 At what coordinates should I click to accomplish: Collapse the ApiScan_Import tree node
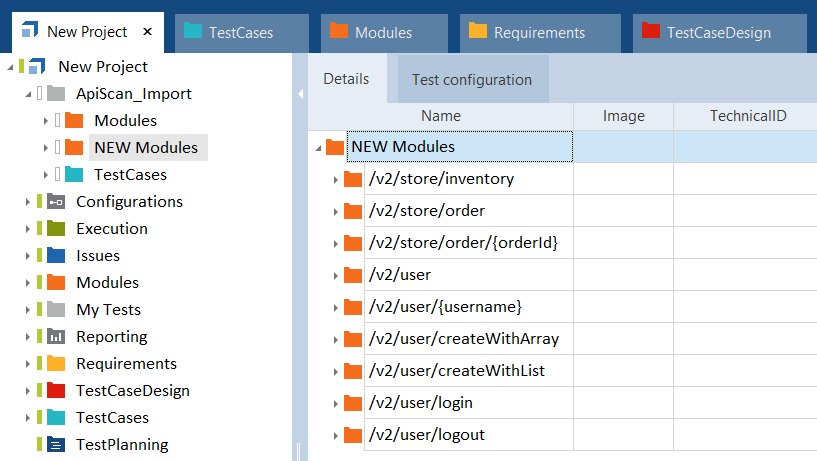tap(27, 94)
